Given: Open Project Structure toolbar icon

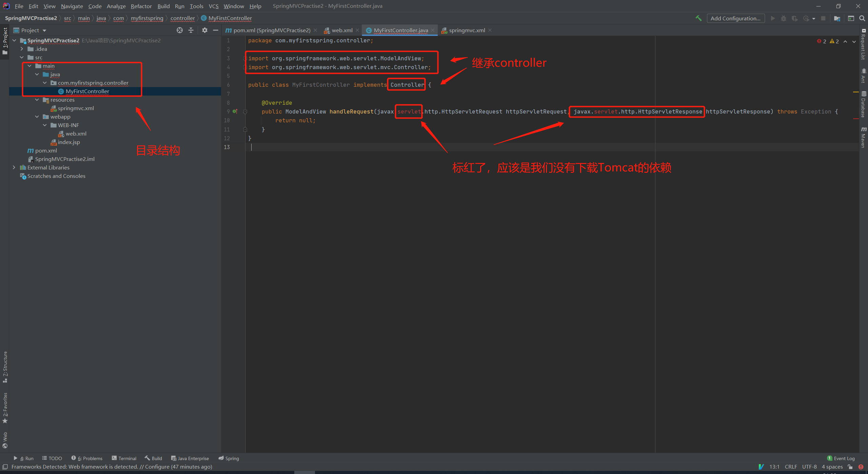Looking at the screenshot, I should (837, 18).
